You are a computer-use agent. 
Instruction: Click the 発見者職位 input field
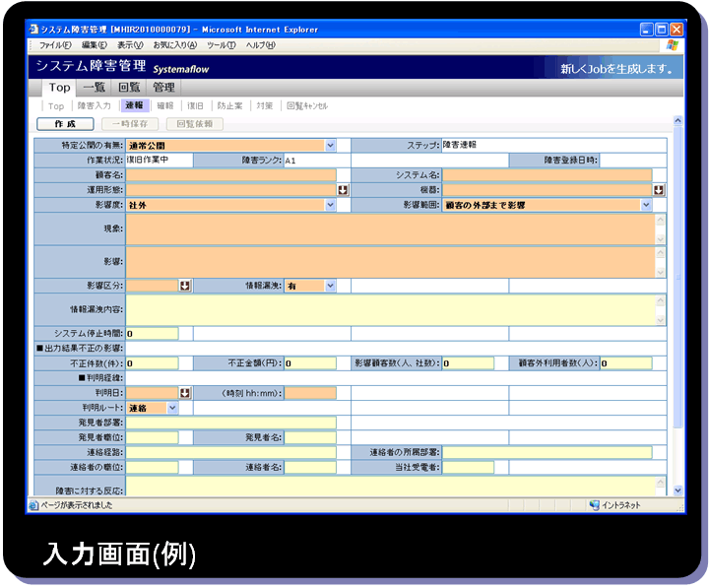153,437
